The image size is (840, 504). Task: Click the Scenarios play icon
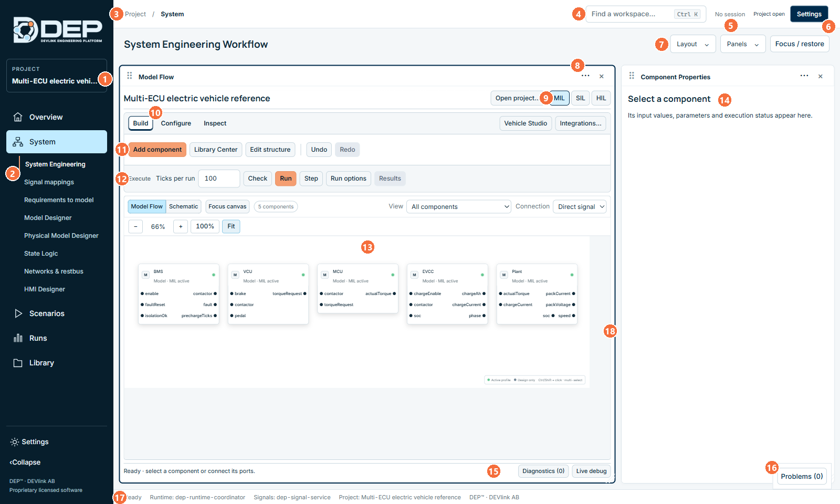pos(18,313)
